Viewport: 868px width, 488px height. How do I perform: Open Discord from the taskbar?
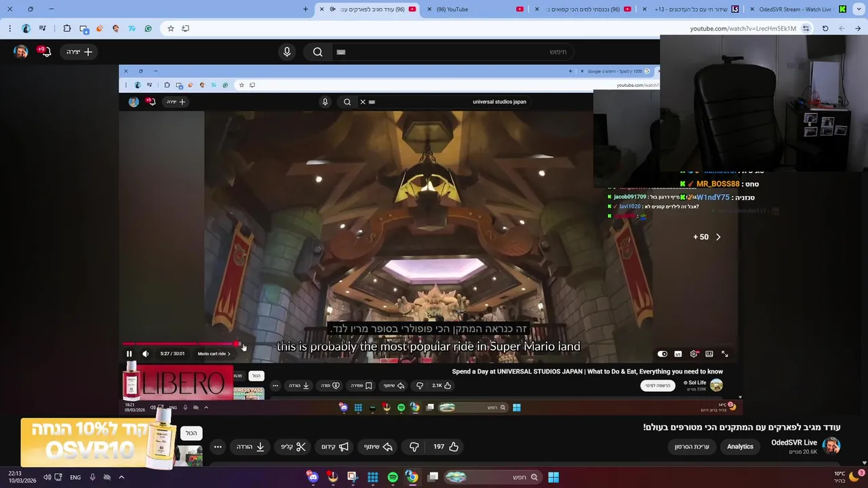(x=313, y=477)
